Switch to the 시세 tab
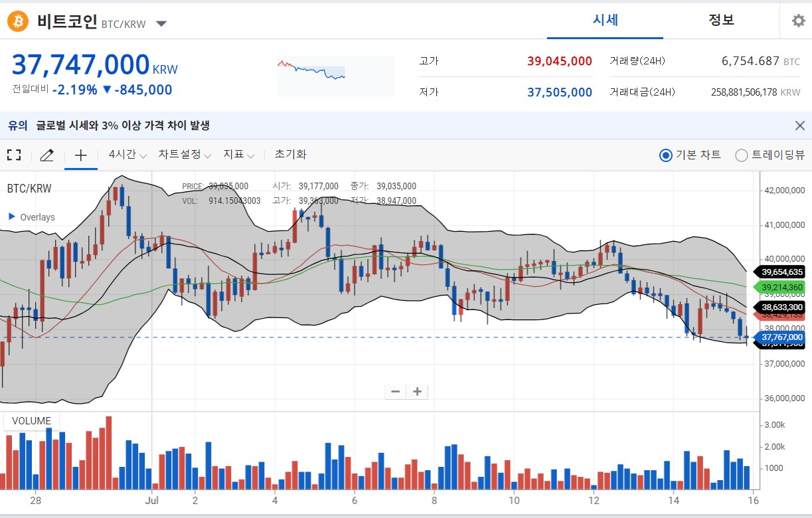The height and width of the screenshot is (518, 812). [606, 20]
